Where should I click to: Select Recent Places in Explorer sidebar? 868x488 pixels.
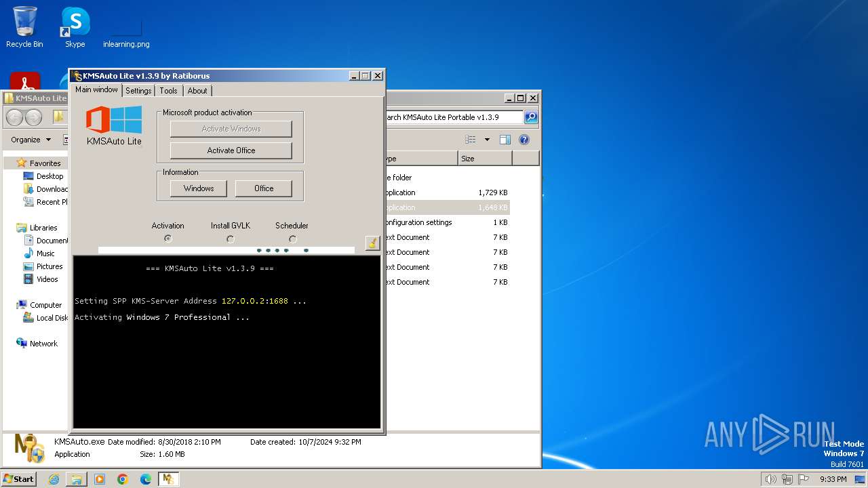click(x=45, y=202)
